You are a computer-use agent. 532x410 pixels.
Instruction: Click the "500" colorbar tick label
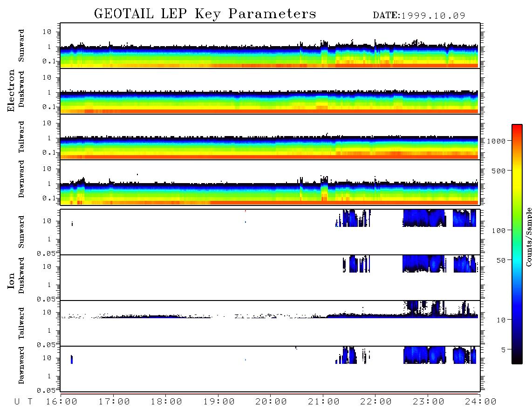498,171
